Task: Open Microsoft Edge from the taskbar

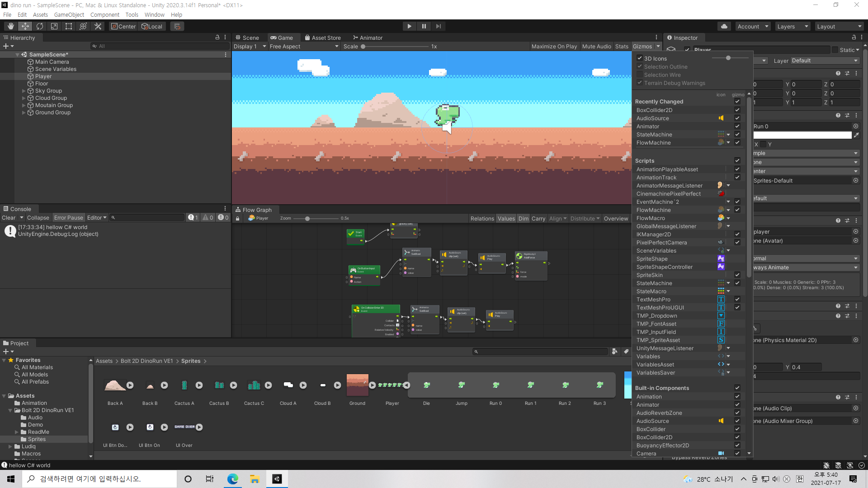Action: 233,479
